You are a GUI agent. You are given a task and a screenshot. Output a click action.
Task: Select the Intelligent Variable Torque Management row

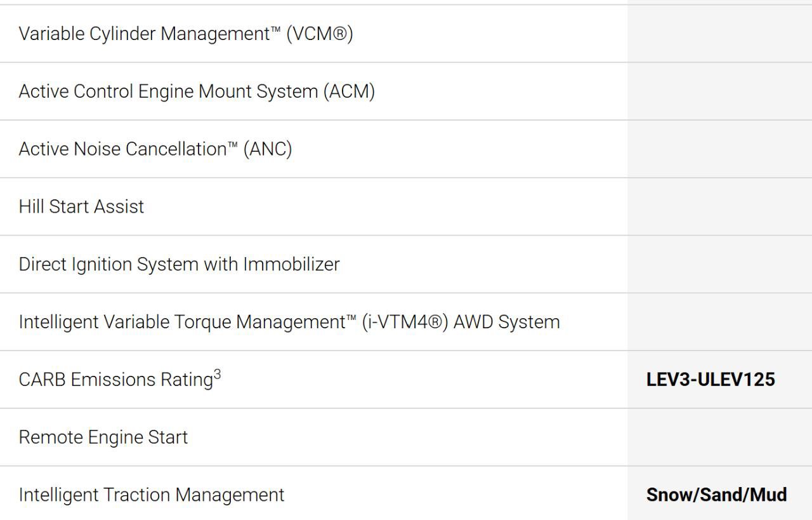coord(406,322)
